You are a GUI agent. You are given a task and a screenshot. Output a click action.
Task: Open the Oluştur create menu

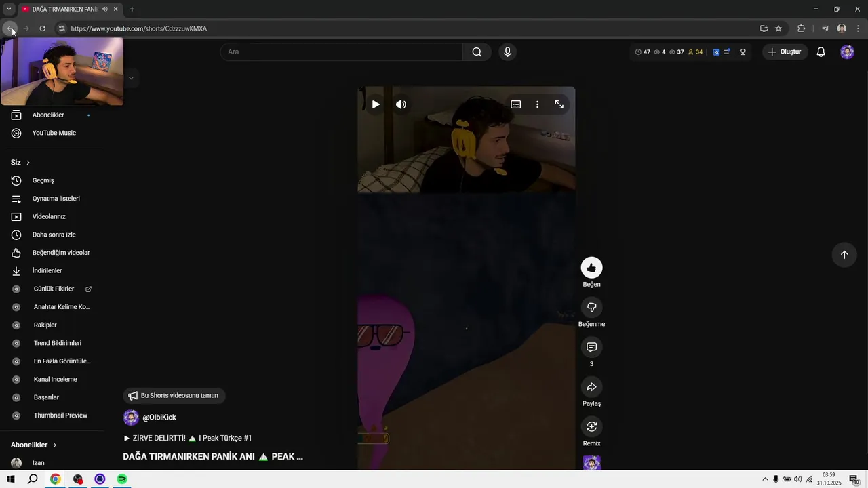785,52
